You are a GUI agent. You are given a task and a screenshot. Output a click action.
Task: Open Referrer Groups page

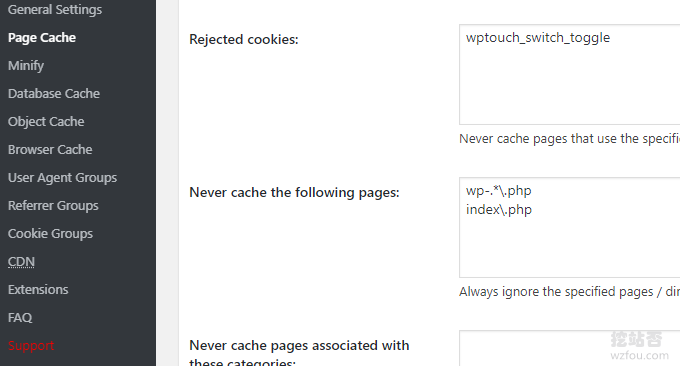(x=53, y=206)
